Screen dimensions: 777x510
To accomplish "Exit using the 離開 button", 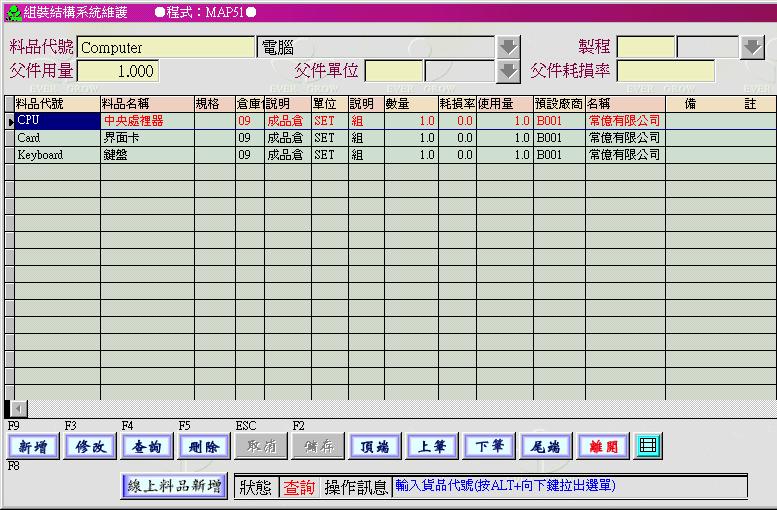I will pos(603,447).
